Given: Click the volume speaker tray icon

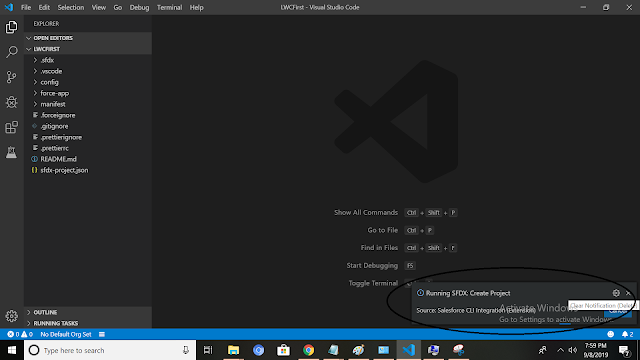Looking at the screenshot, I should click(x=573, y=350).
